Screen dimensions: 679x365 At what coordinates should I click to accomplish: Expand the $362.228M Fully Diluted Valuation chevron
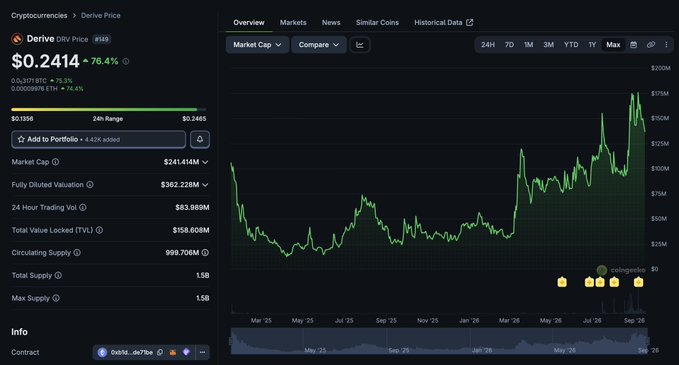pyautogui.click(x=205, y=184)
